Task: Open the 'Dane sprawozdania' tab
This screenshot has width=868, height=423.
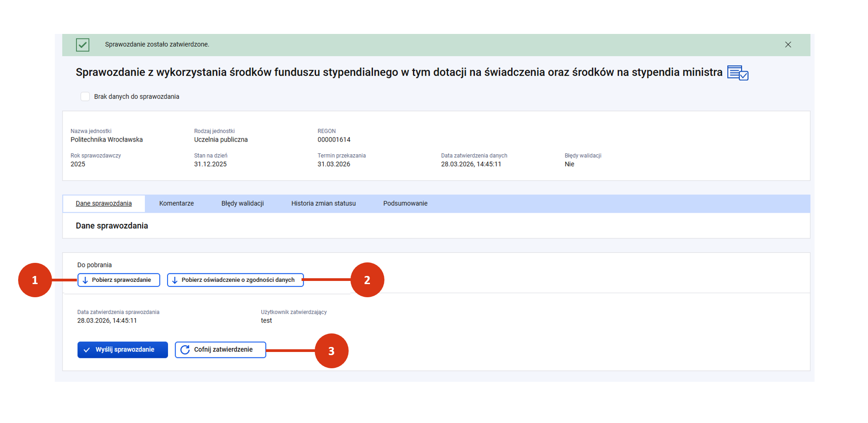Action: 104,204
